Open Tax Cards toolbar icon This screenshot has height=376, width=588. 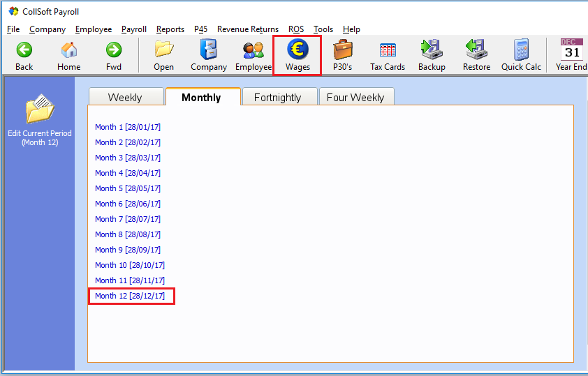[388, 50]
